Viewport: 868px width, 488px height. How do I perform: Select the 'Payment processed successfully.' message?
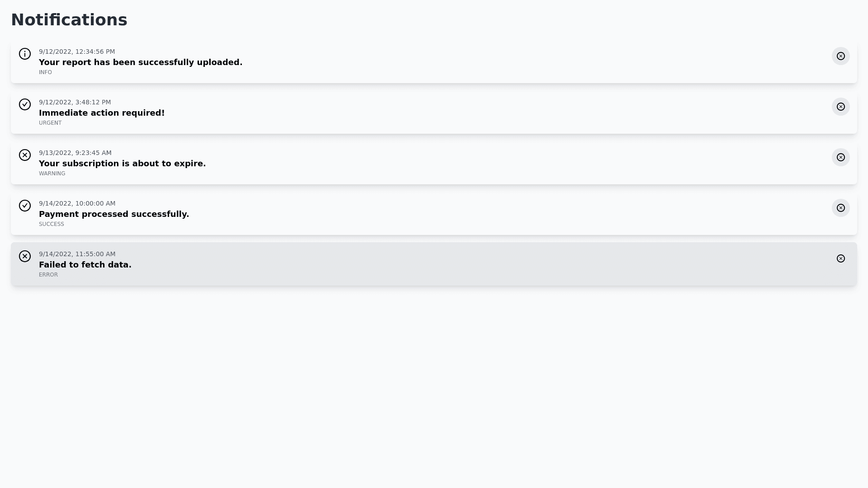click(114, 214)
